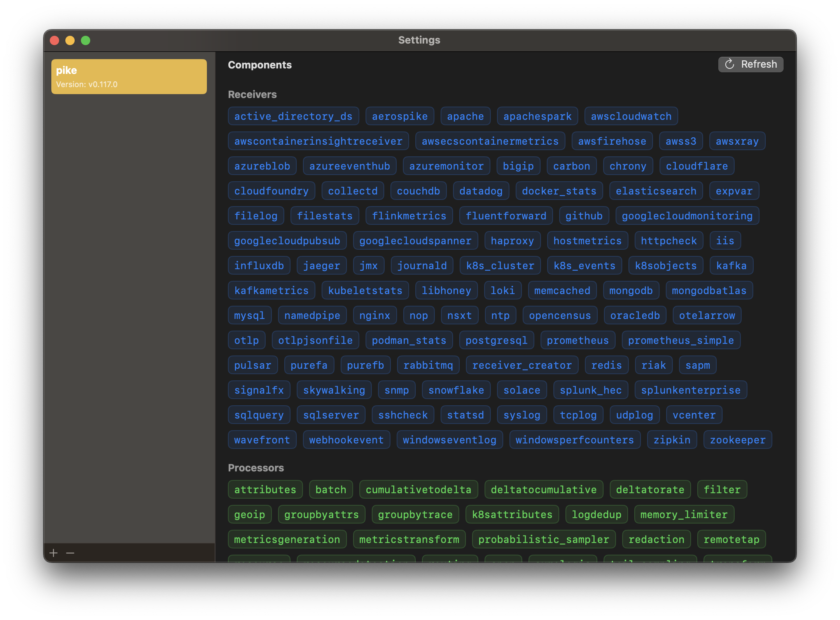This screenshot has height=620, width=840.
Task: Click the filter processor tag
Action: click(x=722, y=490)
